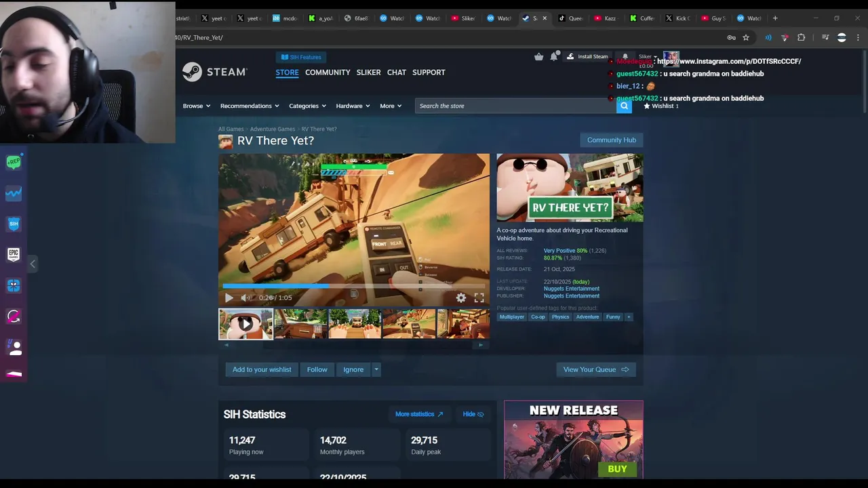The height and width of the screenshot is (488, 868).
Task: Expand the Categories menu
Action: pyautogui.click(x=307, y=106)
